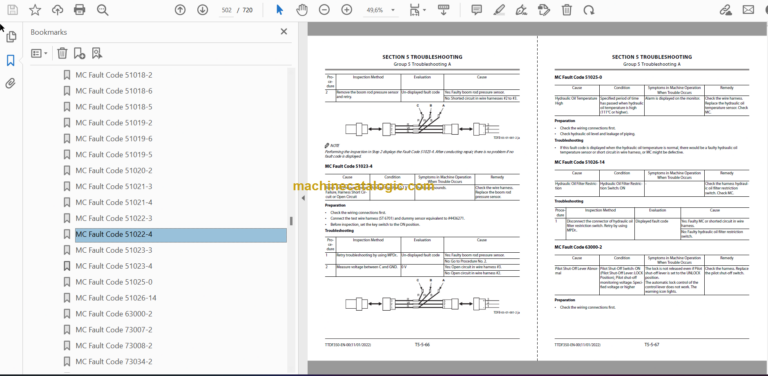Zoom out with the minus icon
Viewport: 768px width, 376px height.
(324, 10)
